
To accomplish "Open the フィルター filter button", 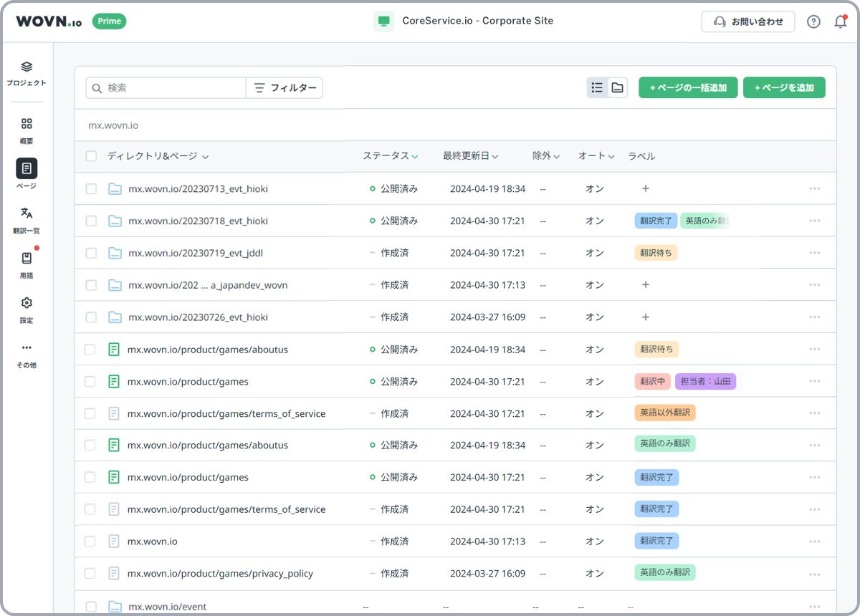I will tap(285, 87).
